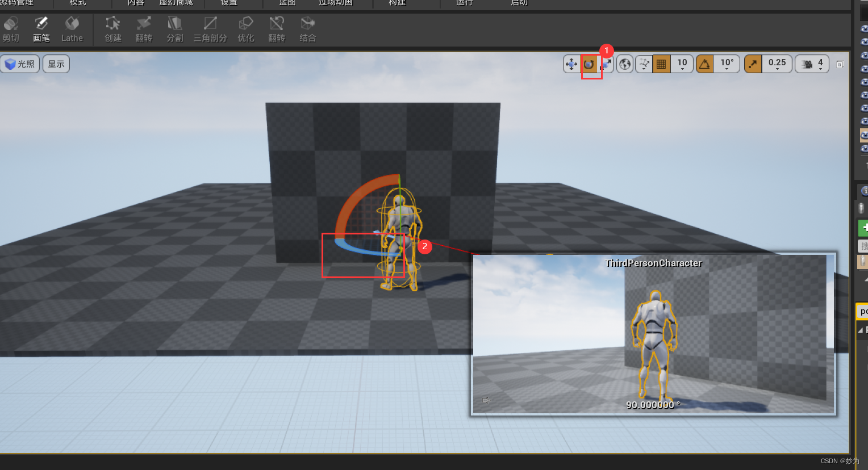Viewport: 868px width, 470px height.
Task: Select the character mesh in the viewport
Action: coord(402,244)
